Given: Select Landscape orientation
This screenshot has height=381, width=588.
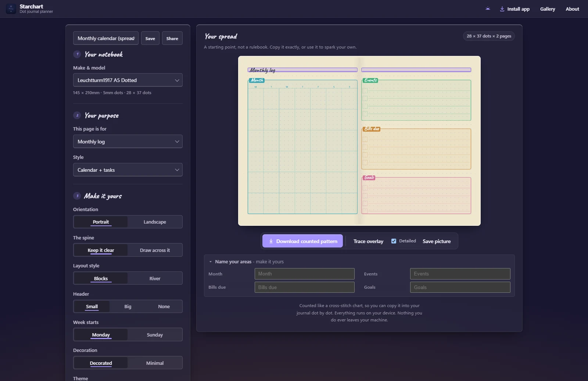Looking at the screenshot, I should point(155,222).
